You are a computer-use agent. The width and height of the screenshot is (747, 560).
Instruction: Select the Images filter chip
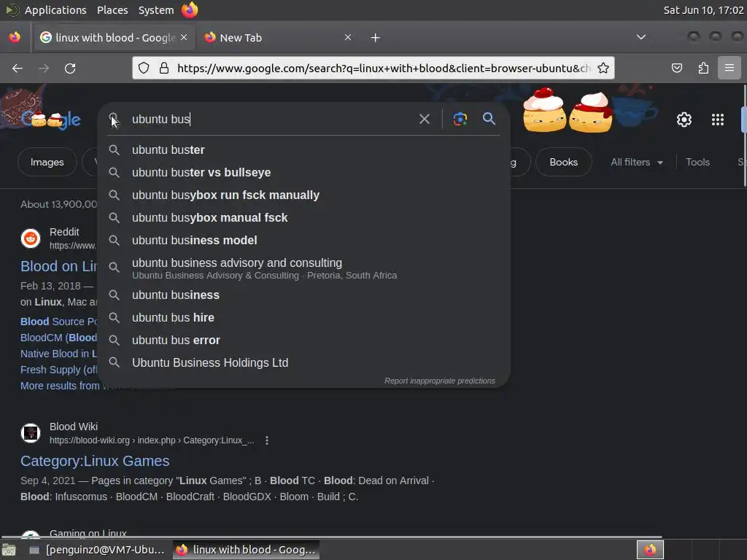pyautogui.click(x=47, y=162)
